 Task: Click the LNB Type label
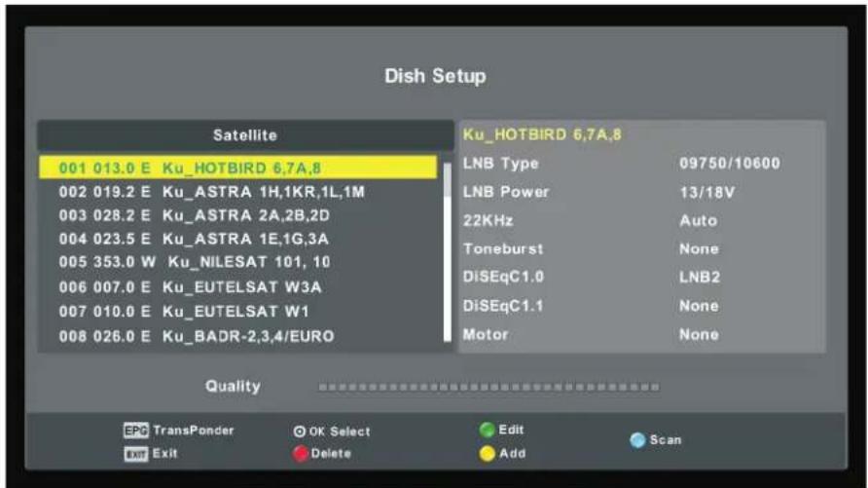(500, 164)
